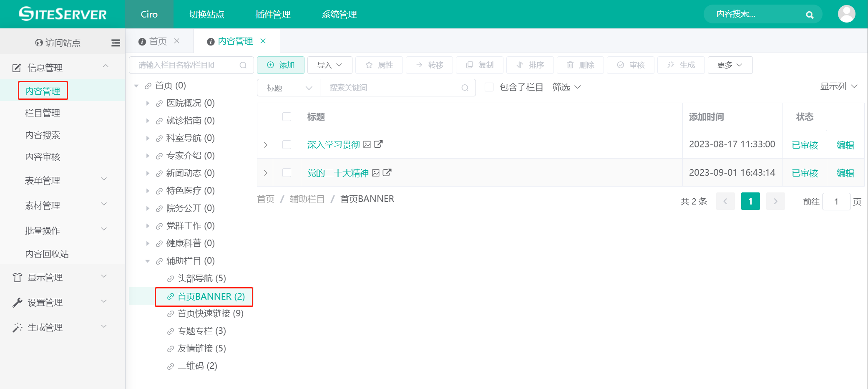
Task: Click the 审核 review toolbar icon
Action: (x=630, y=65)
